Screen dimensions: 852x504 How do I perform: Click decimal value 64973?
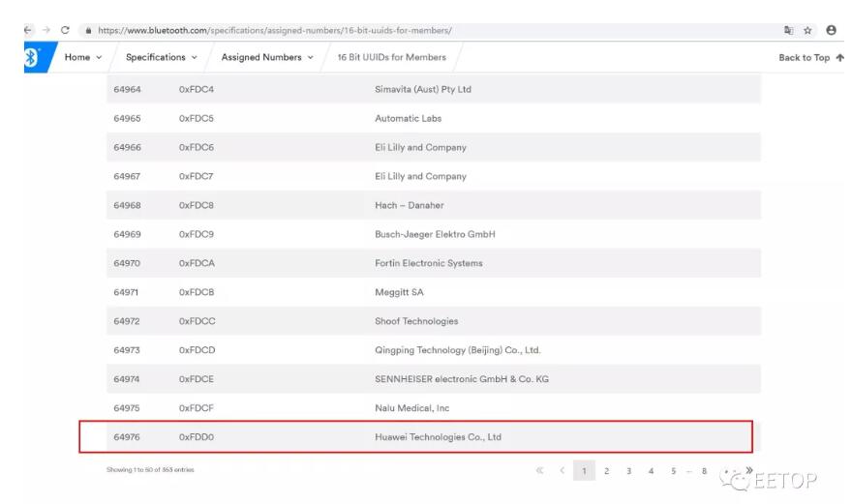click(127, 350)
